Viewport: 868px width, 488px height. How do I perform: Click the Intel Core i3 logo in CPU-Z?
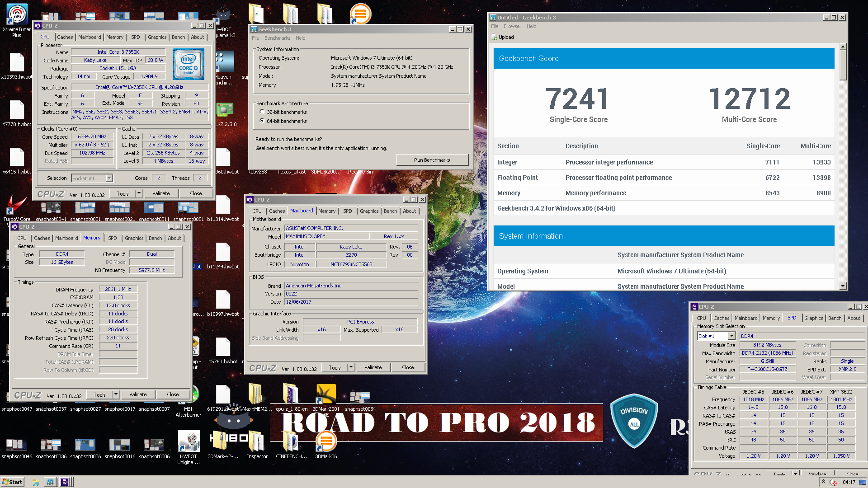pos(188,64)
